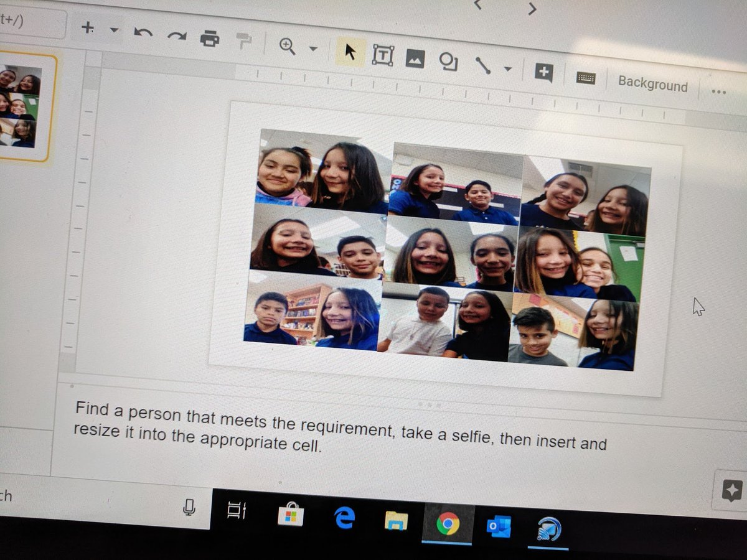Viewport: 747px width, 560px height.
Task: Expand the Zoom dropdown arrow
Action: [x=312, y=47]
